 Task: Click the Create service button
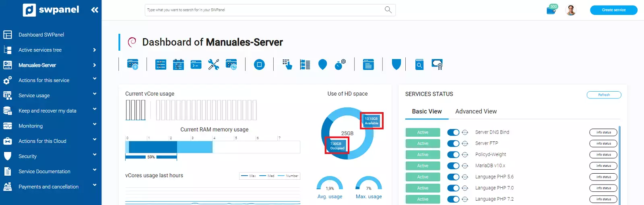[613, 10]
